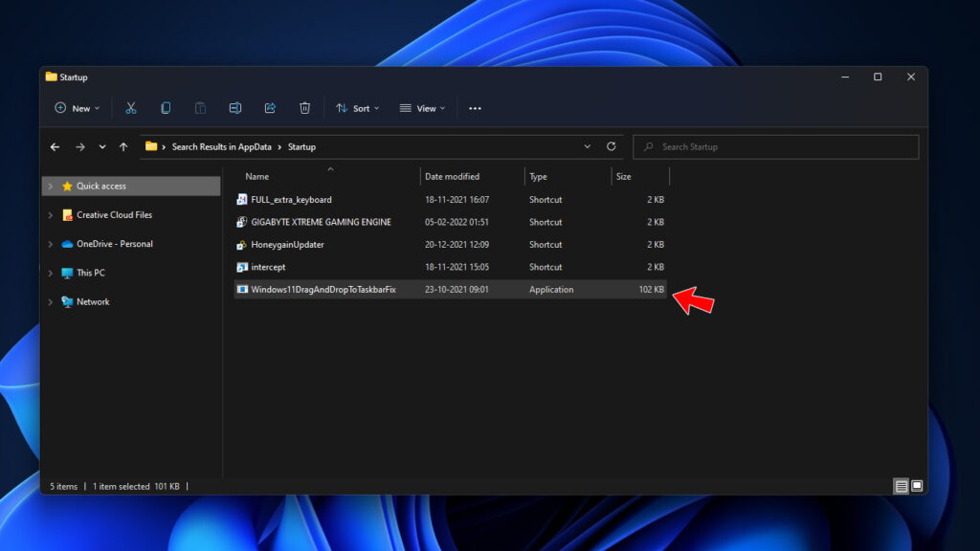
Task: Expand the Quick access tree node
Action: tap(51, 187)
